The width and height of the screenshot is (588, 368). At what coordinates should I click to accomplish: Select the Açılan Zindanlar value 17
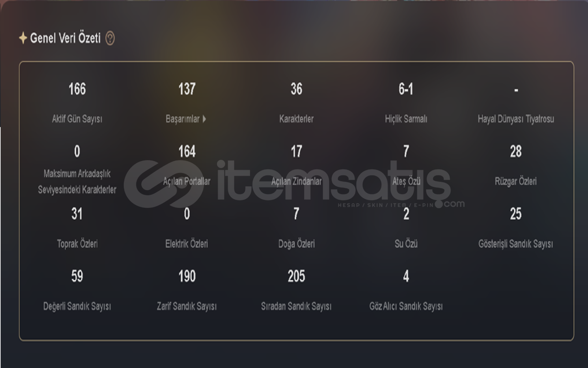click(x=296, y=152)
